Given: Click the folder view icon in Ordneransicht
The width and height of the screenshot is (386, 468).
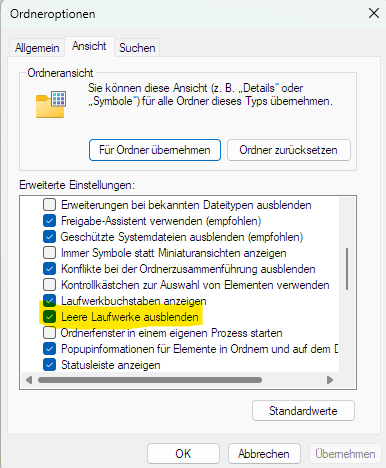Looking at the screenshot, I should click(51, 104).
